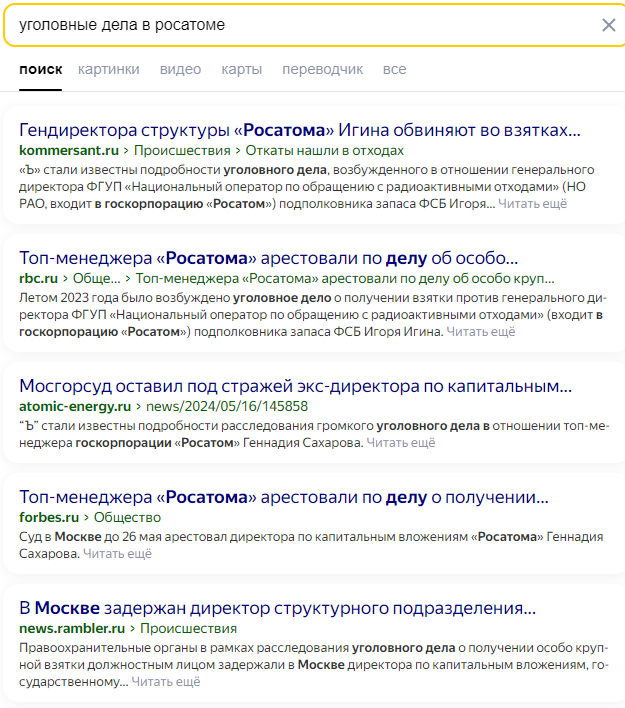625x708 pixels.
Task: Click atomic-energy snippet mentioning Геннадия Сахарова
Action: click(314, 434)
